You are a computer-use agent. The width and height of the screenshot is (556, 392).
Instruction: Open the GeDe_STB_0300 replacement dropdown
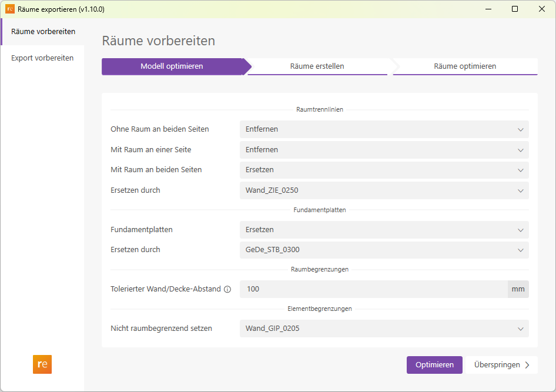[384, 250]
